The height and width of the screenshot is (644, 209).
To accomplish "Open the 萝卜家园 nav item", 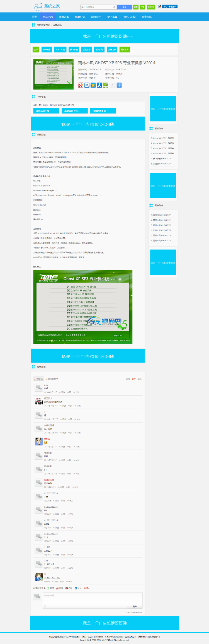I will point(112,17).
